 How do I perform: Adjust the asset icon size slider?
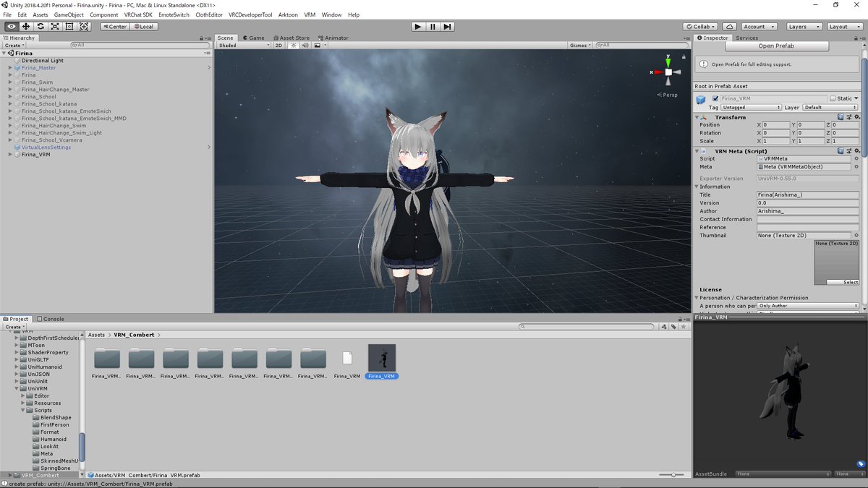tap(673, 475)
